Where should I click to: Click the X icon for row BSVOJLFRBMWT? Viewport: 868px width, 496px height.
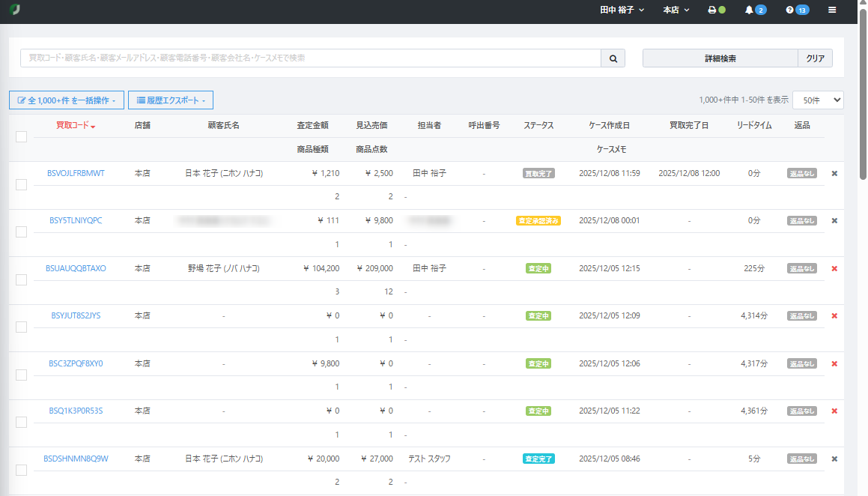coord(834,173)
